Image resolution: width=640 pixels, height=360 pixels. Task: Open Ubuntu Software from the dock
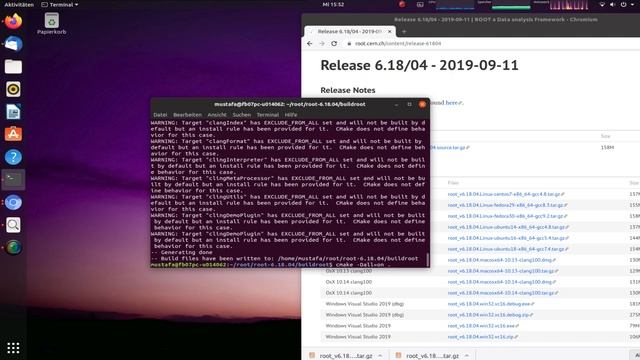coord(13,134)
